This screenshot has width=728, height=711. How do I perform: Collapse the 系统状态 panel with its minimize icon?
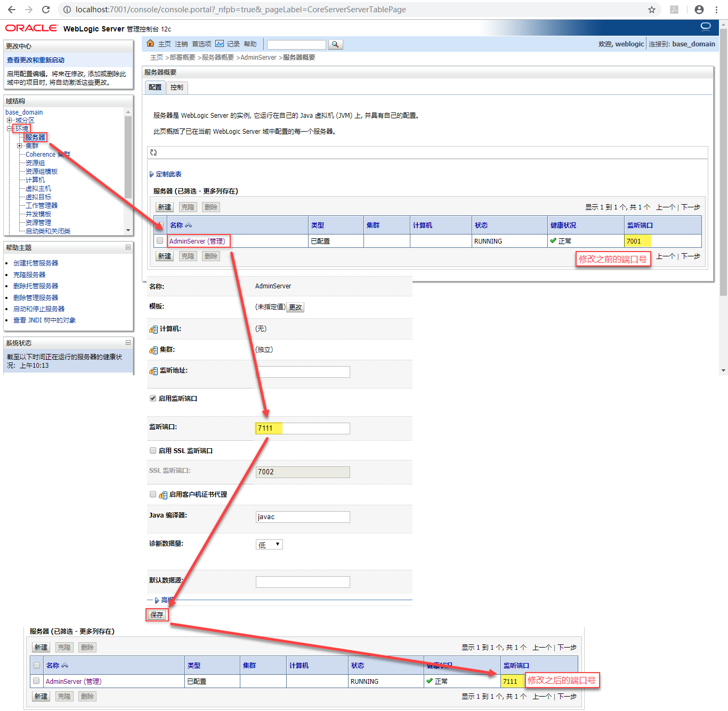(128, 343)
